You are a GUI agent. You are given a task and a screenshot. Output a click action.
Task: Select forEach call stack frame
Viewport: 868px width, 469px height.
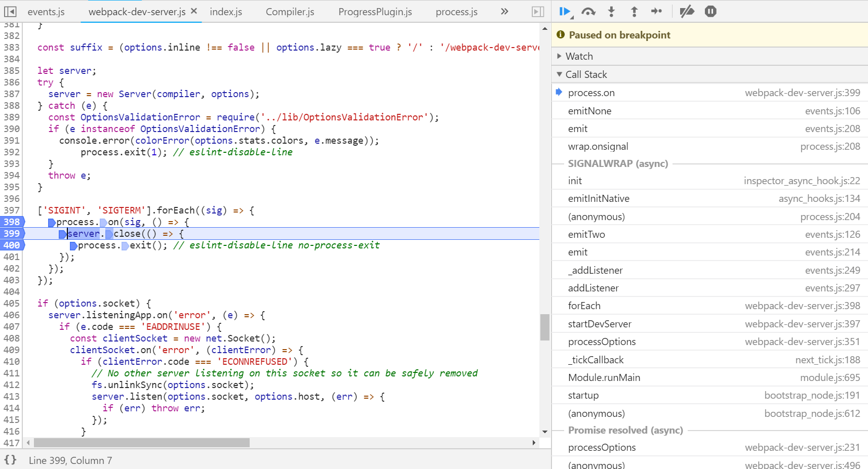click(x=709, y=306)
